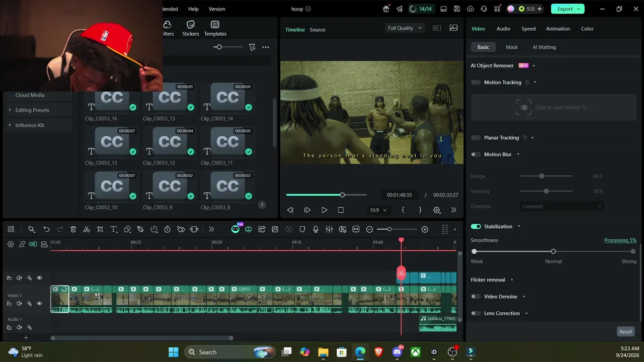
Task: Select the text tool in timeline toolbar
Action: coord(114,229)
